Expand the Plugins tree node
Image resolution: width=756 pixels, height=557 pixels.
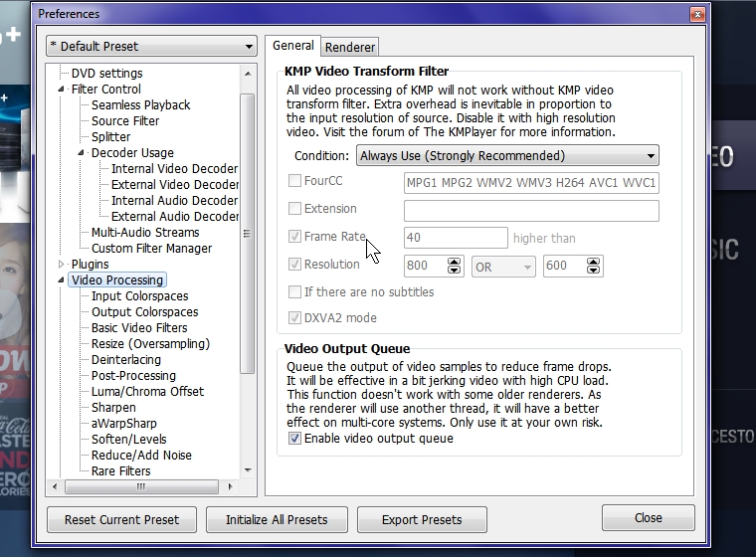[62, 265]
